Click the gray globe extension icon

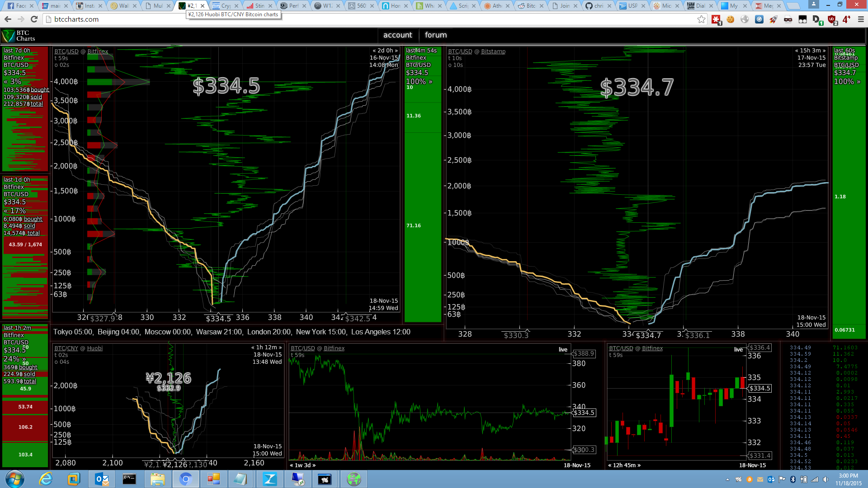click(745, 19)
